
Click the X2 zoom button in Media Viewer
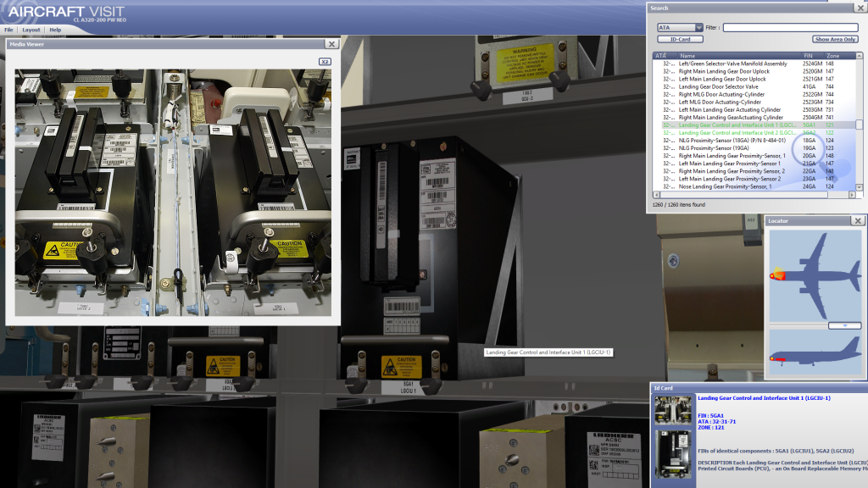coord(325,62)
